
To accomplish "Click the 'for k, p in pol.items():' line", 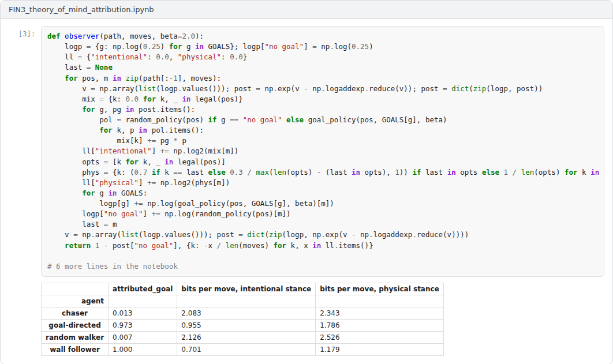I will [x=151, y=130].
